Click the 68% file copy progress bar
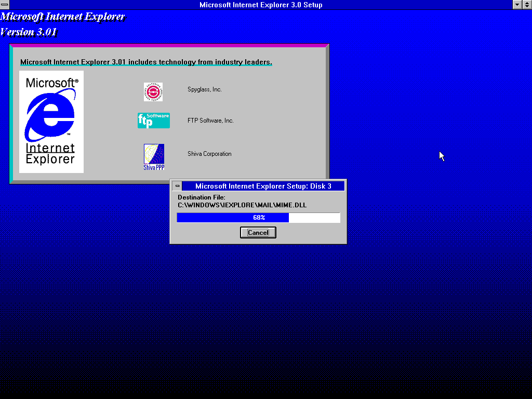 click(x=258, y=218)
